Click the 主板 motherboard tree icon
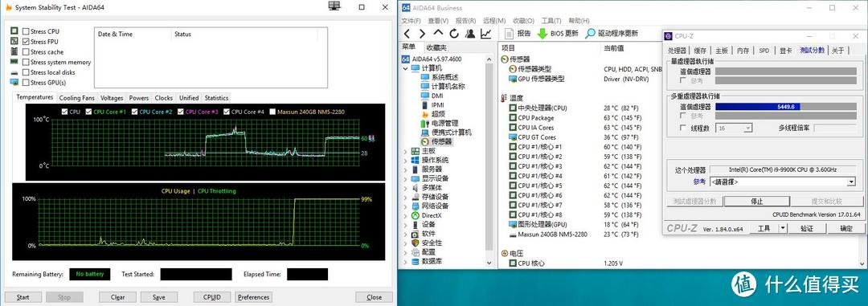Viewport: 868px width, 306px height. click(416, 151)
